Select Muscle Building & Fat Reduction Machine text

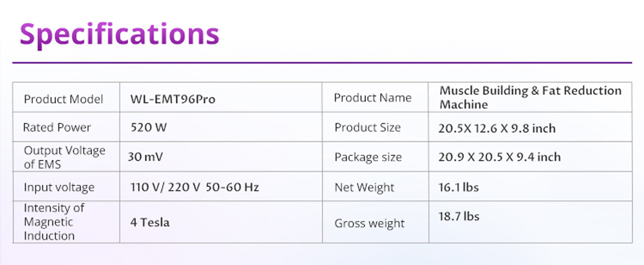(530, 97)
